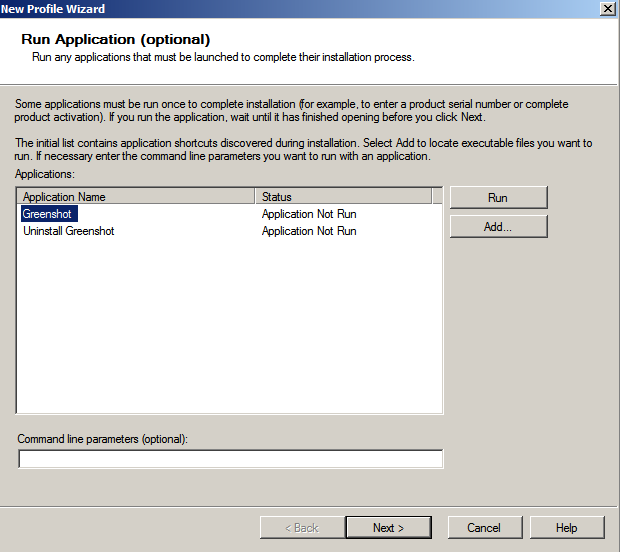The width and height of the screenshot is (620, 552).
Task: Close the New Profile Wizard window
Action: (x=607, y=9)
